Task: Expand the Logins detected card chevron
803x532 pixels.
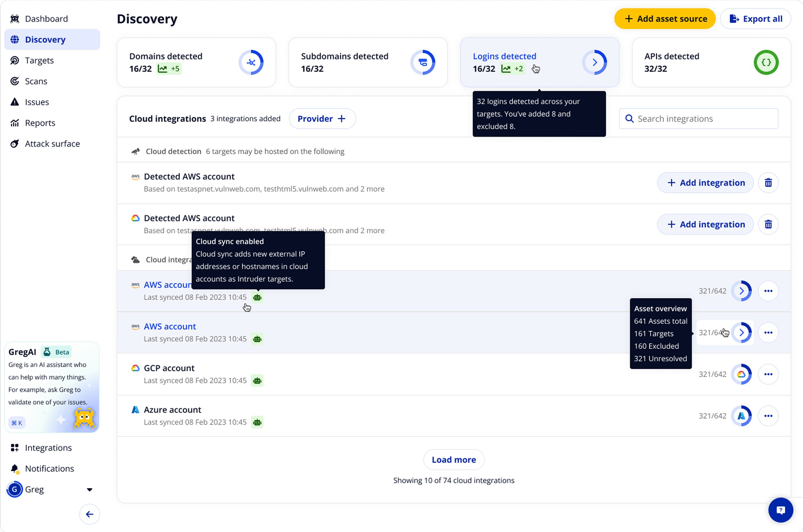Action: pos(595,62)
